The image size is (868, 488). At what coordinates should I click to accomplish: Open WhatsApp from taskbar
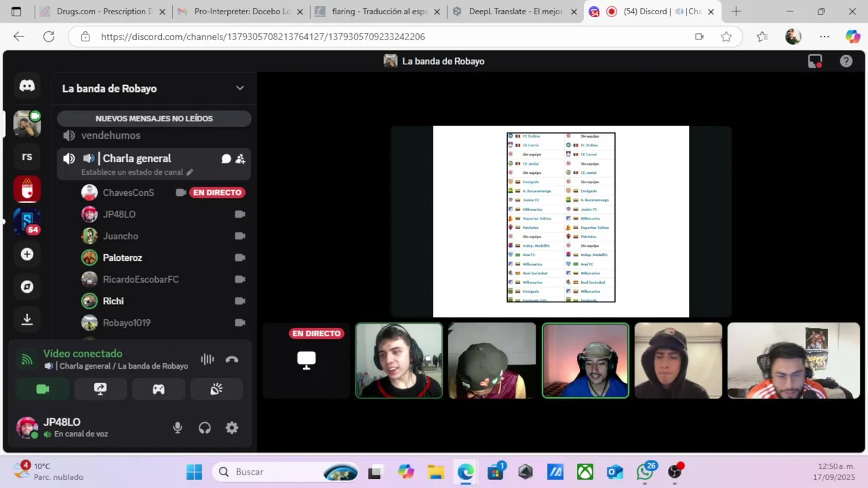(x=645, y=472)
